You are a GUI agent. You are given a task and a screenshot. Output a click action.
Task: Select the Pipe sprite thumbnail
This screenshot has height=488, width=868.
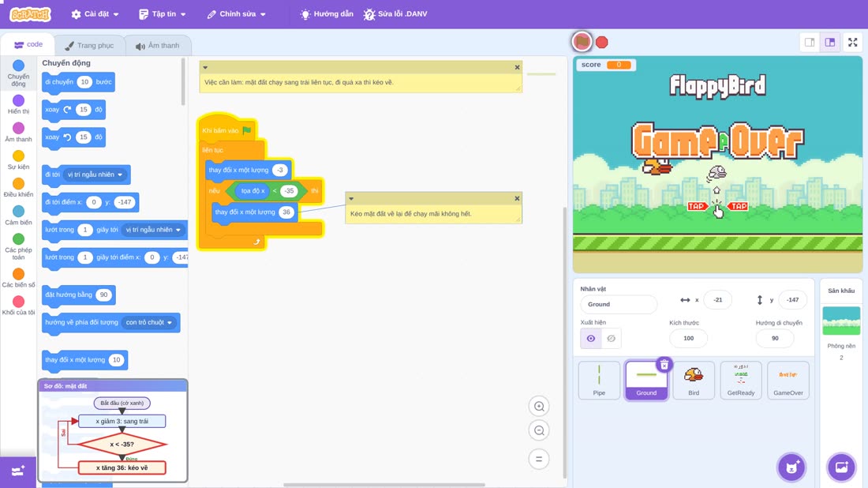(599, 380)
